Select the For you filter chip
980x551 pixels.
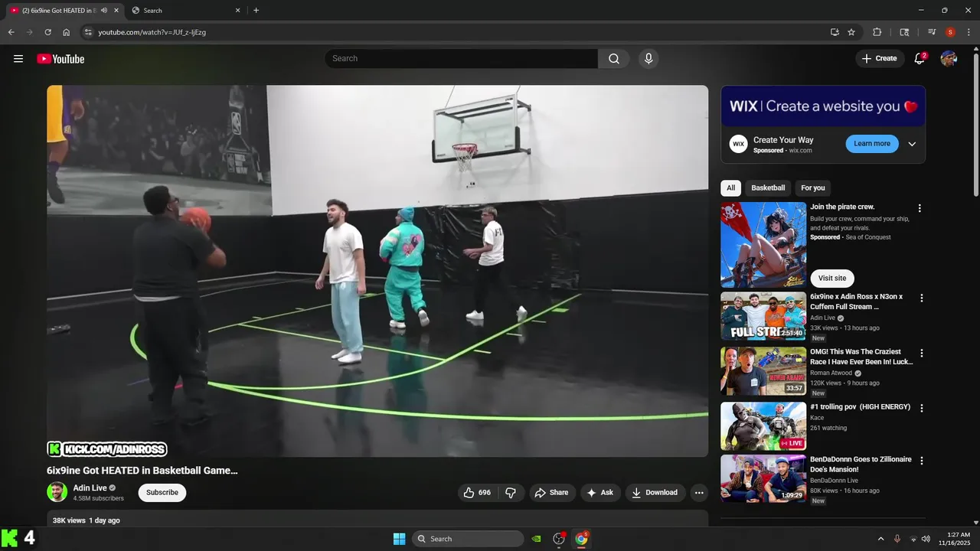coord(813,188)
